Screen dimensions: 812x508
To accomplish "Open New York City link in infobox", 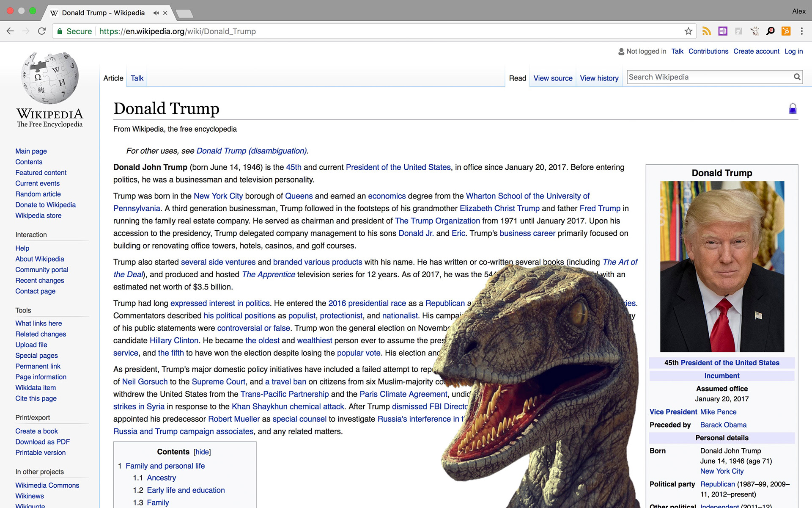I will 721,471.
